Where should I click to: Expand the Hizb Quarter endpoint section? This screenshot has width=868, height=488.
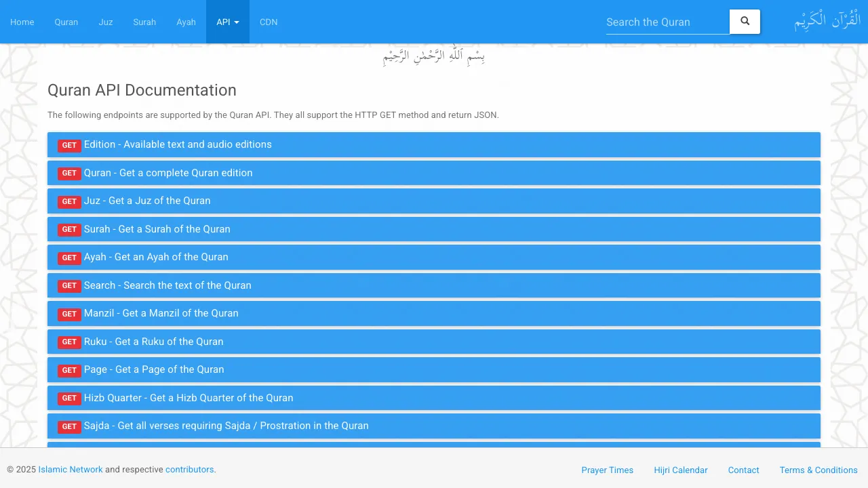434,398
